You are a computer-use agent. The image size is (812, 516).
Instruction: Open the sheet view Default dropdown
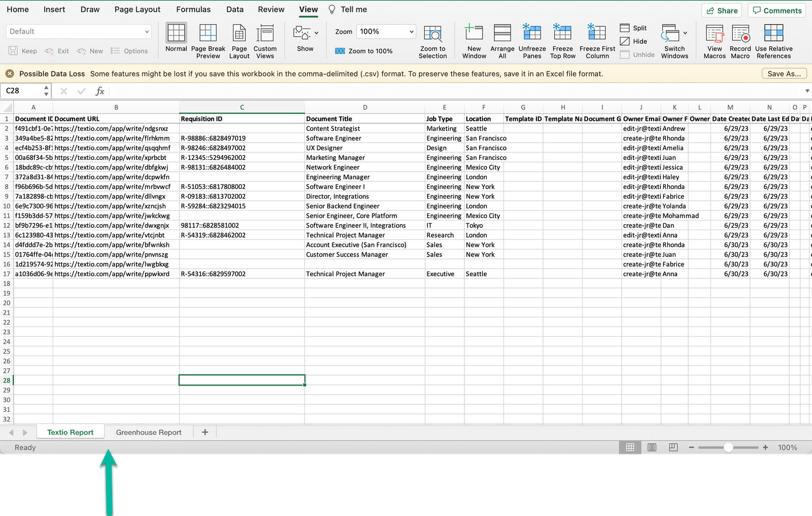click(79, 31)
